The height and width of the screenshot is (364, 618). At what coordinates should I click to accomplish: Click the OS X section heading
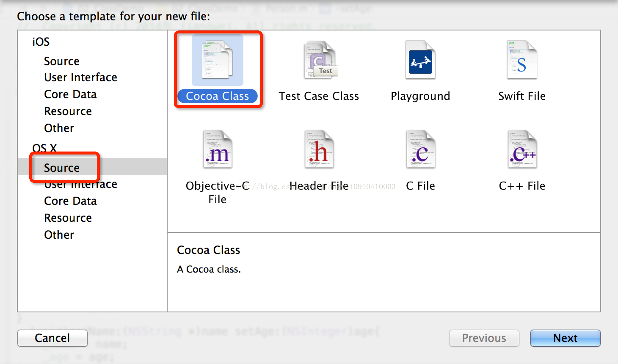click(44, 148)
